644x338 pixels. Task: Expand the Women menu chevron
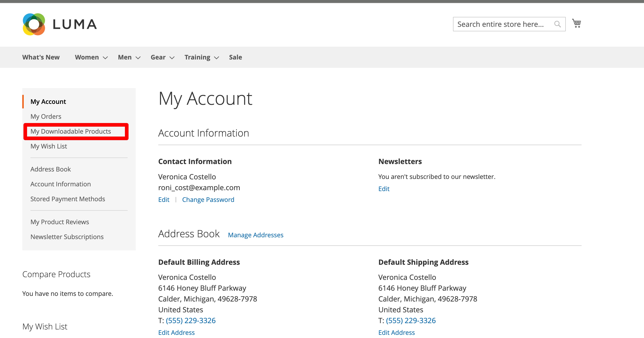105,58
